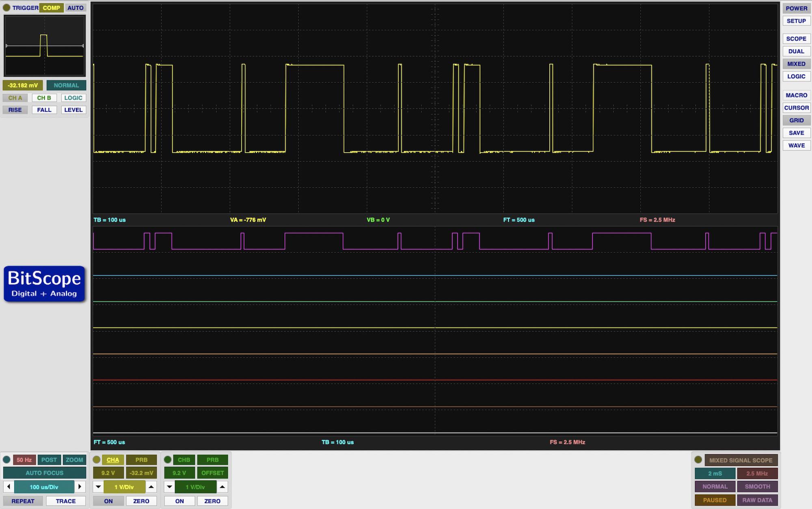812x509 pixels.
Task: Click the Mixed Signal Scope indicator LED
Action: (698, 460)
